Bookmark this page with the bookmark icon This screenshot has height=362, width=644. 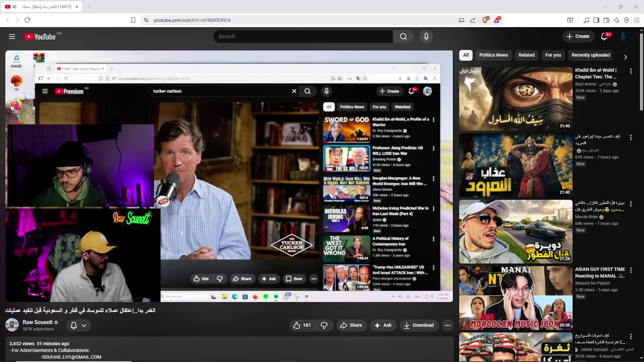[133, 20]
